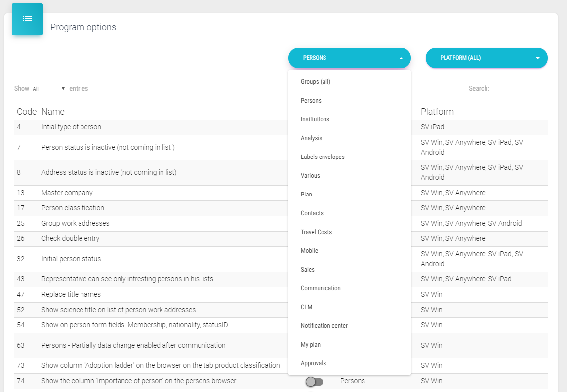Choose Institutions in the group list
Screen dimensions: 567x392
(315, 119)
